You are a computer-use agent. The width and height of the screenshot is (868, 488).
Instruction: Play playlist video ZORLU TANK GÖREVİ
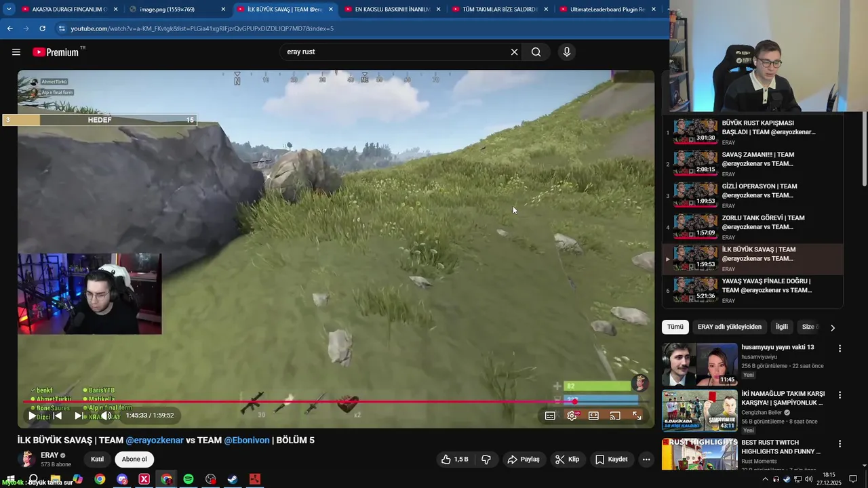(x=753, y=227)
